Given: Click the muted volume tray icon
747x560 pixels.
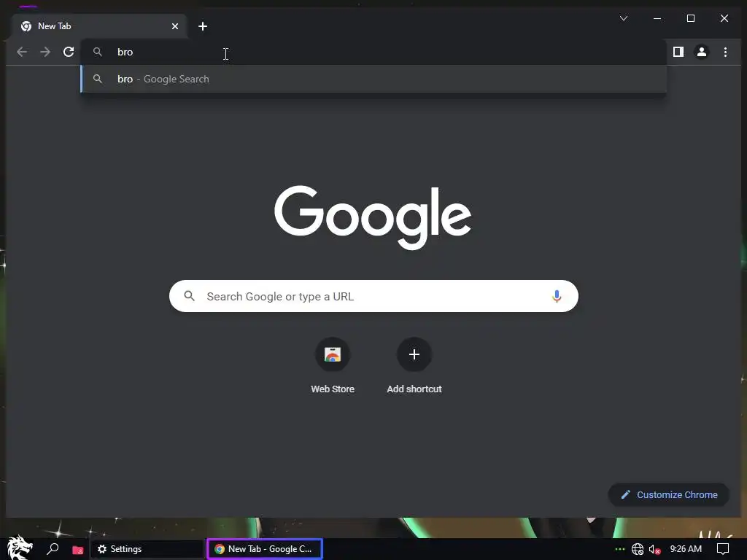Looking at the screenshot, I should (x=654, y=550).
